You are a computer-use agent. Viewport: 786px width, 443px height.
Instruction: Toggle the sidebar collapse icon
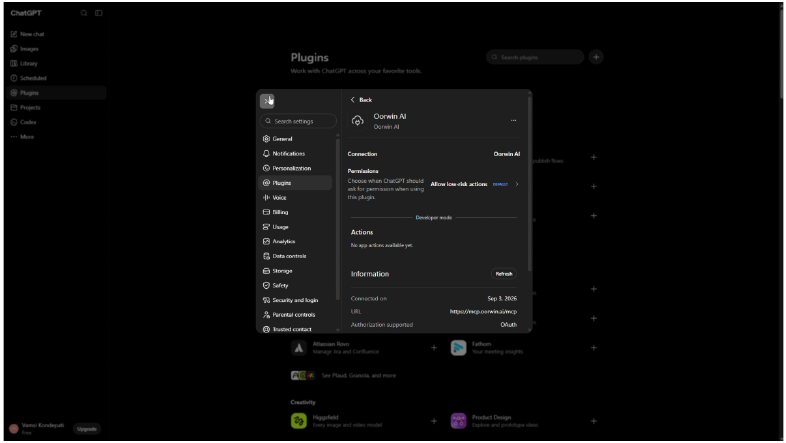[x=99, y=13]
